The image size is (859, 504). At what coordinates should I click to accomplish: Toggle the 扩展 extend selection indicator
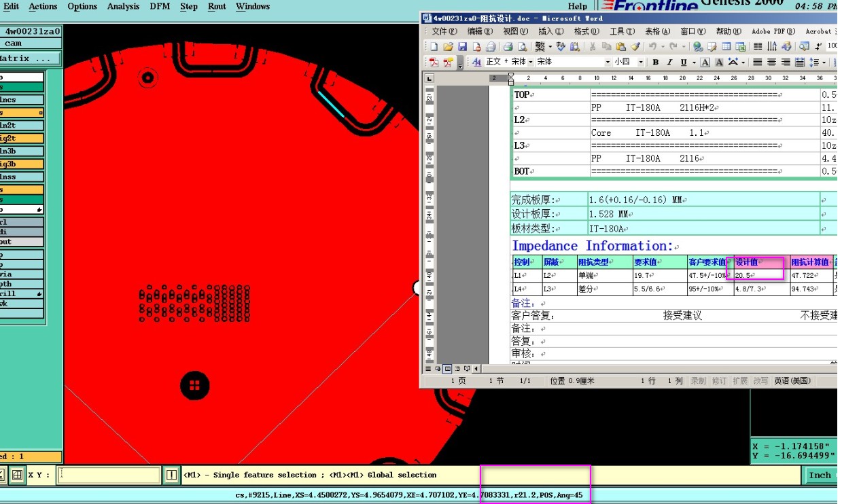pyautogui.click(x=740, y=381)
